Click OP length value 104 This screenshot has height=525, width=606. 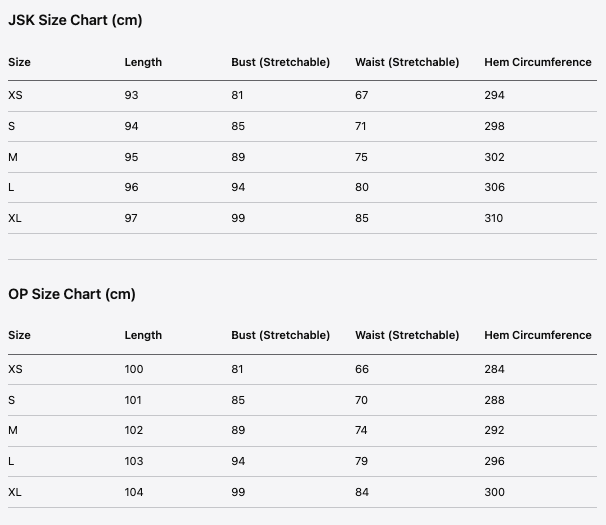pos(134,492)
